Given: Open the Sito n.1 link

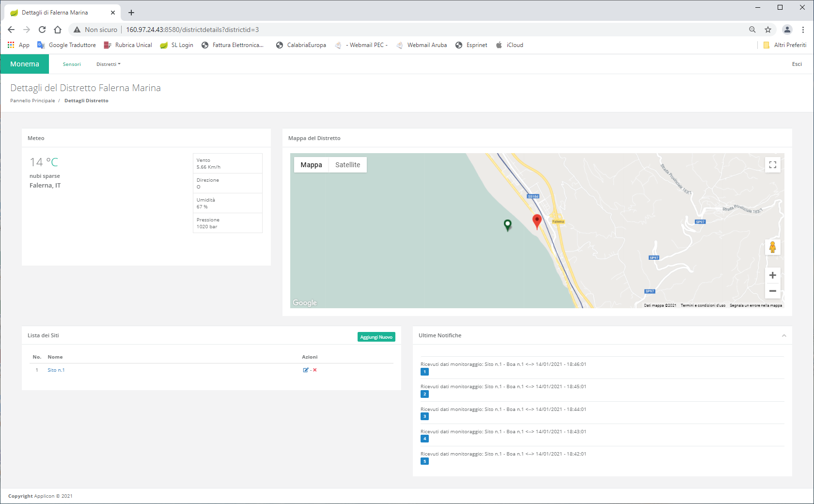Looking at the screenshot, I should click(56, 370).
